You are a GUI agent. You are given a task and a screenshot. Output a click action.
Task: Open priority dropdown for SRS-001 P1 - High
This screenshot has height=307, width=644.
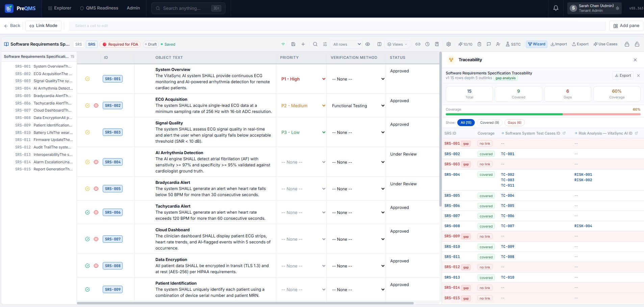[303, 79]
